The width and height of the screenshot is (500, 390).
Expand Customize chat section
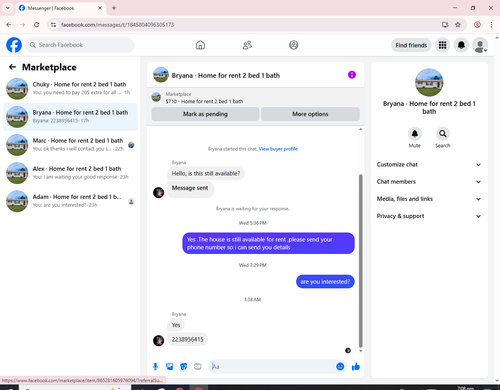[x=429, y=164]
